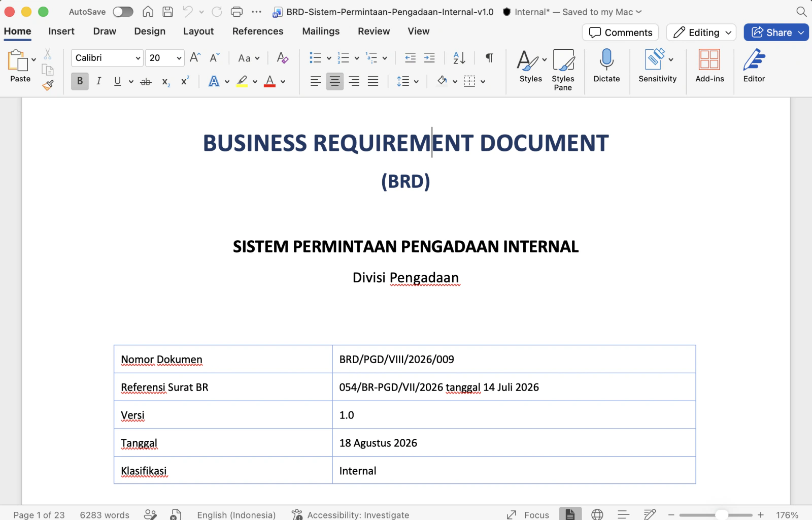The image size is (812, 520).
Task: Toggle Subscript formatting
Action: 166,82
